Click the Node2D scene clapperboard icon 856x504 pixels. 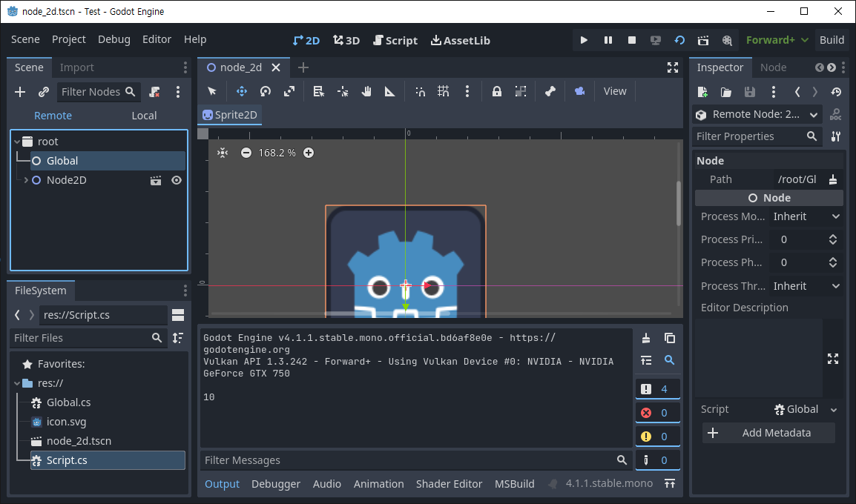[156, 181]
